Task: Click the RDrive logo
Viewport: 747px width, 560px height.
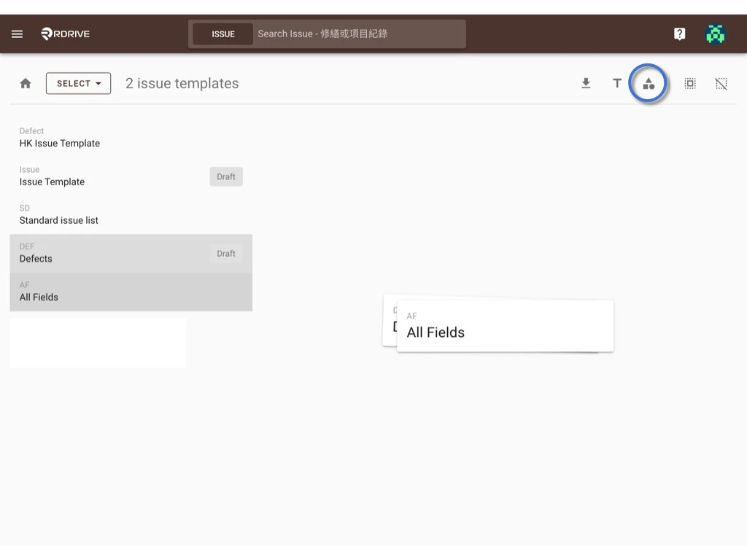Action: click(65, 34)
